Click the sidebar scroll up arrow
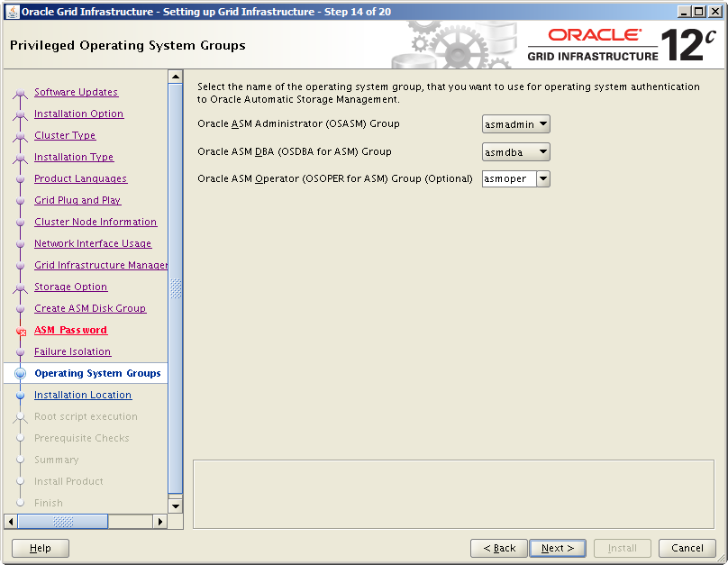728x565 pixels. click(x=176, y=77)
